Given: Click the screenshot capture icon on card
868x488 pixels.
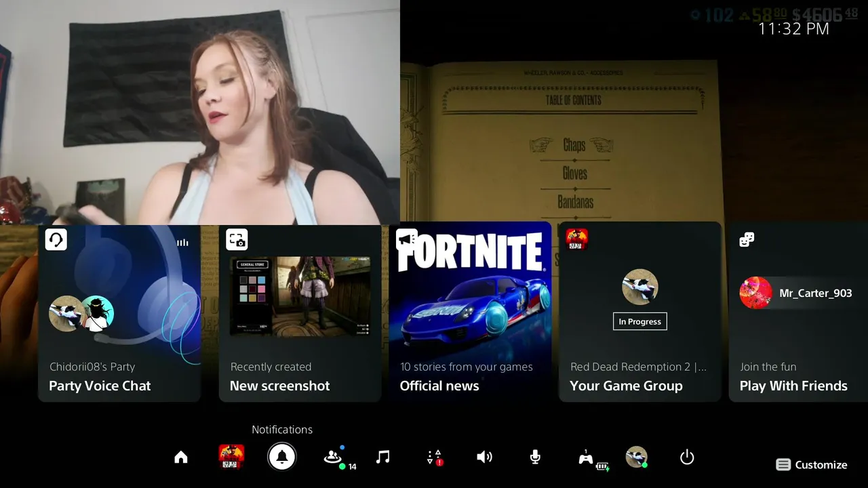Looking at the screenshot, I should [x=237, y=239].
